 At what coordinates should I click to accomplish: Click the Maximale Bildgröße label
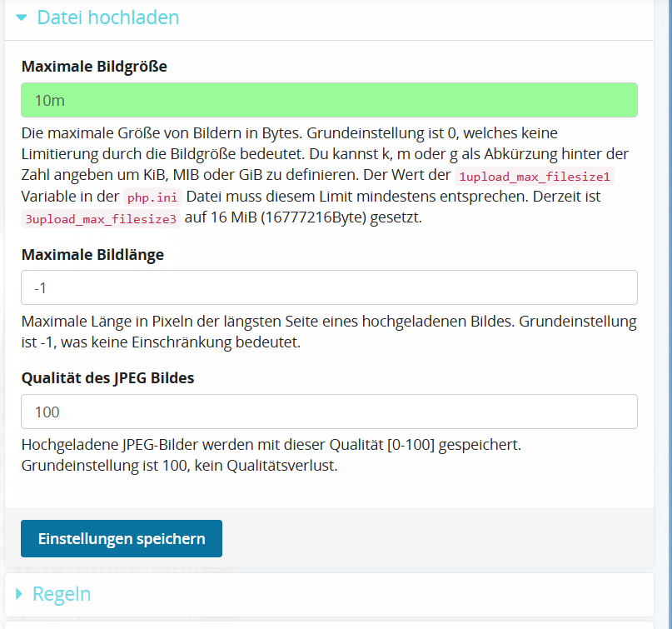(x=94, y=67)
